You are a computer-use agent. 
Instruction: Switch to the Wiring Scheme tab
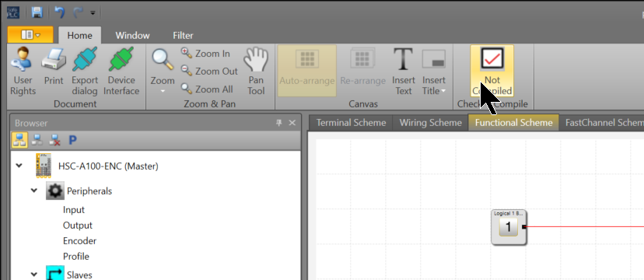tap(431, 122)
